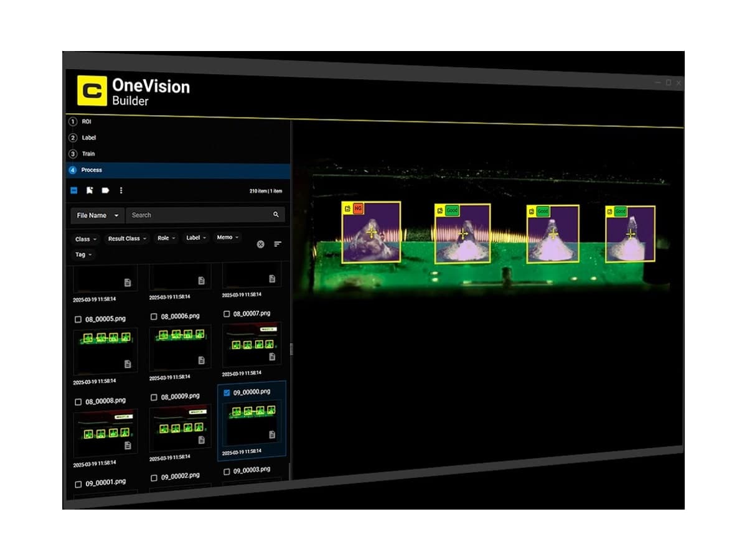
Task: Click the document icon on 08_00005.png thumbnail
Action: coord(128,363)
